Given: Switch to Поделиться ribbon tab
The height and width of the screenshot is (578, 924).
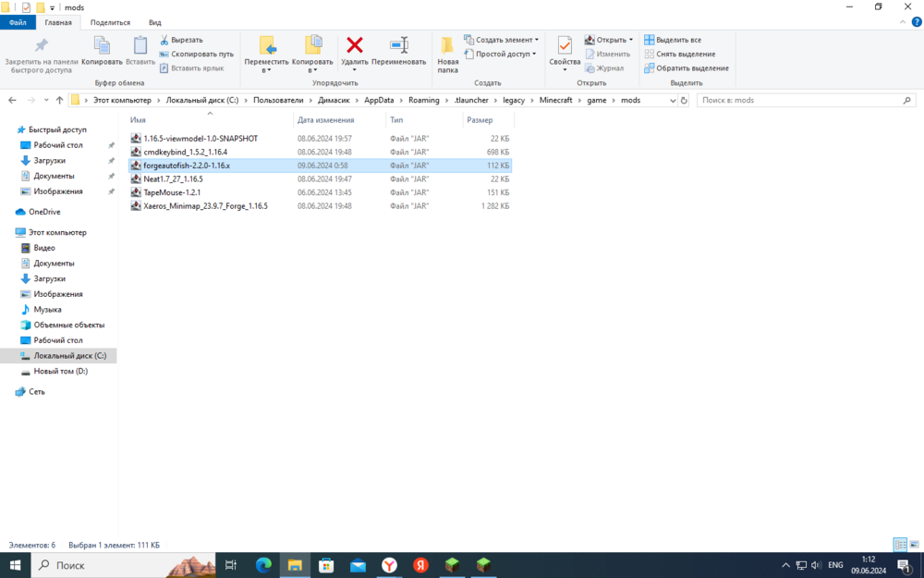Looking at the screenshot, I should click(x=110, y=22).
